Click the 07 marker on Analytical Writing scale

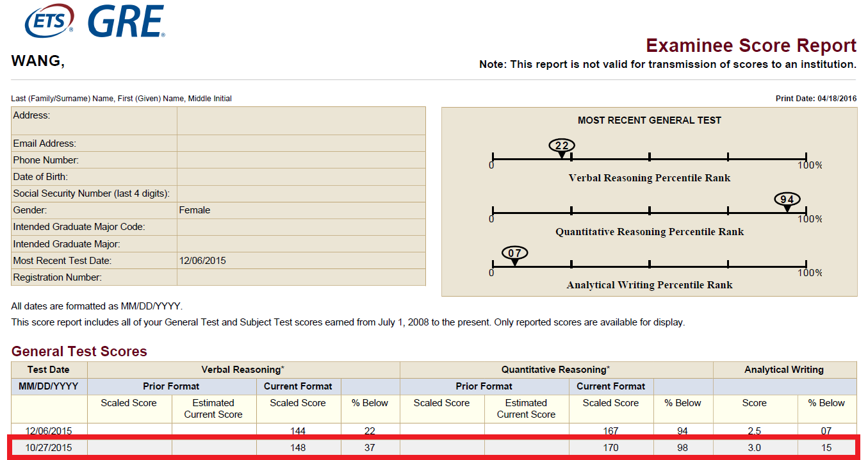pyautogui.click(x=515, y=254)
